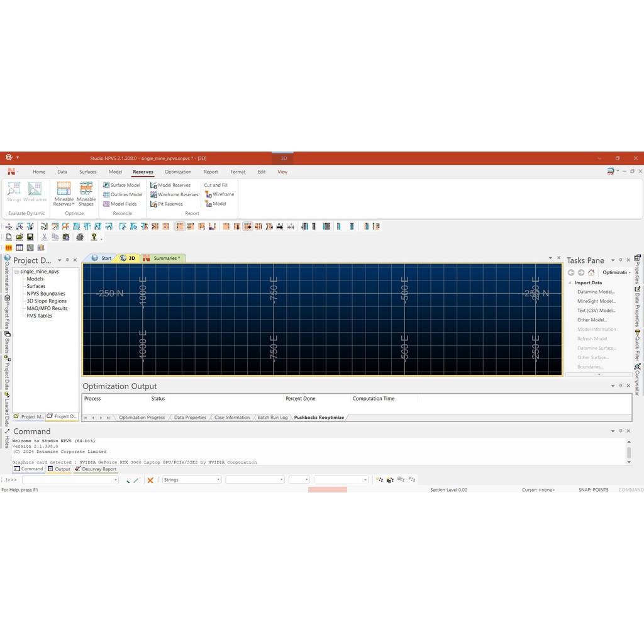Click the red X cancel command icon

pos(150,480)
